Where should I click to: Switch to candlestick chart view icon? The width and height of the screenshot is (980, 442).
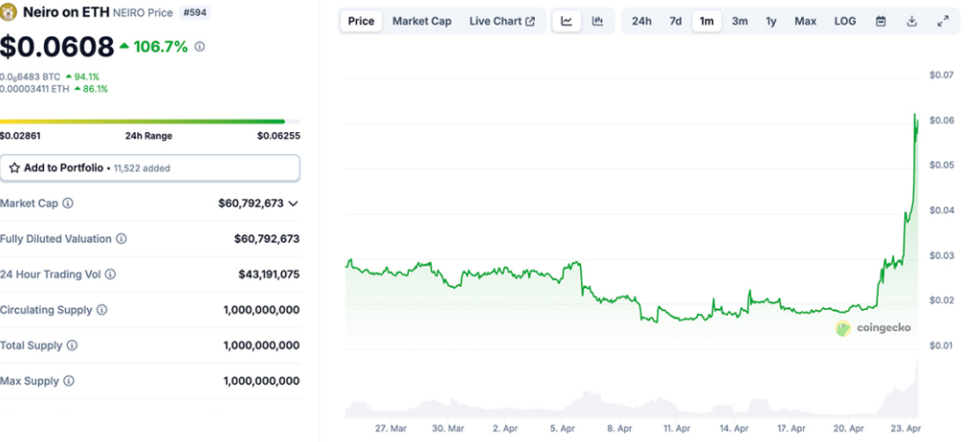(597, 21)
